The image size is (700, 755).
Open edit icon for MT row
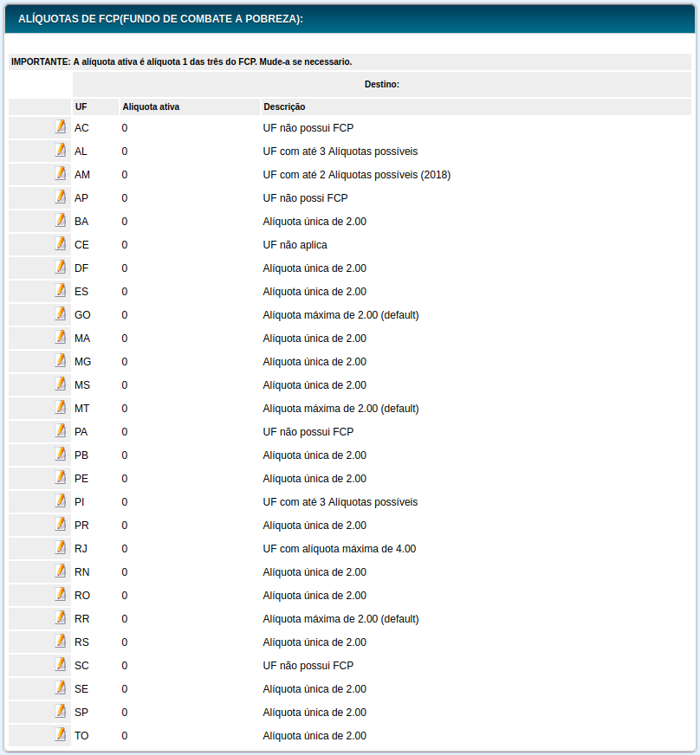click(61, 407)
